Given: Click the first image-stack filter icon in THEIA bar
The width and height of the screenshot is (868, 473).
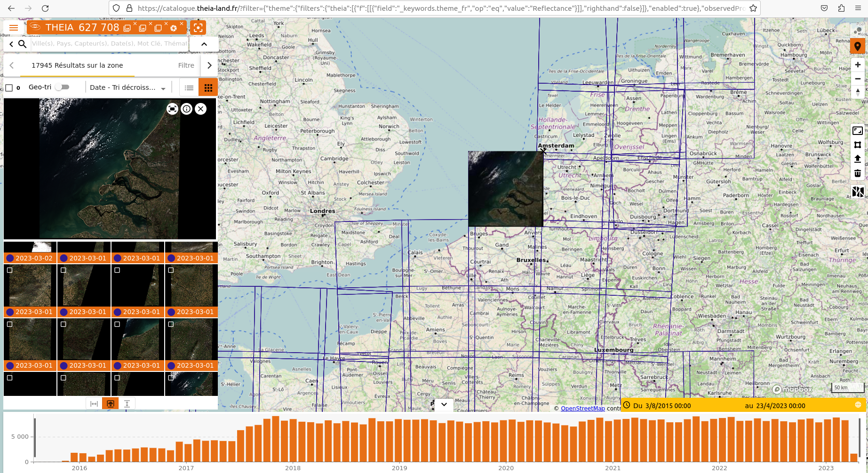Looking at the screenshot, I should pyautogui.click(x=127, y=28).
